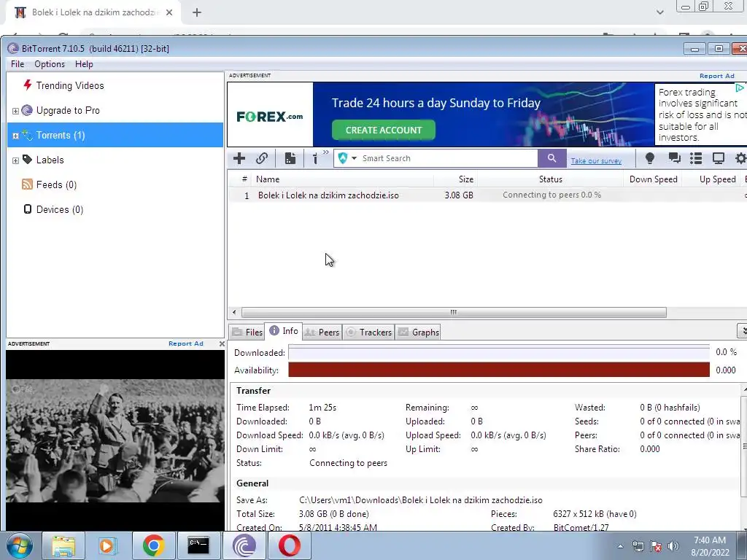Click the Connecting to peers 0.0 % status
The height and width of the screenshot is (560, 747).
click(x=551, y=195)
